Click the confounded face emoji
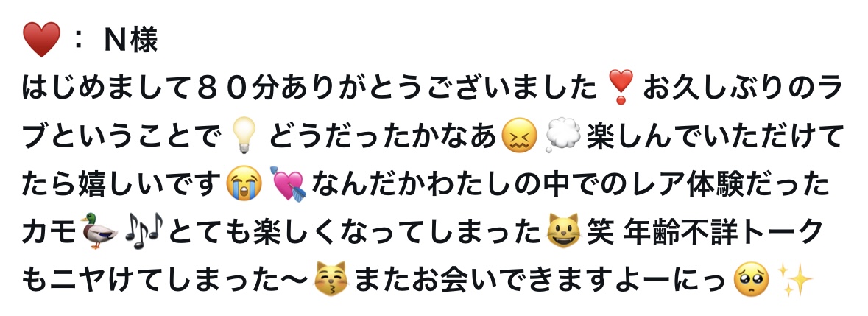Viewport: 868px width, 316px height. click(519, 136)
